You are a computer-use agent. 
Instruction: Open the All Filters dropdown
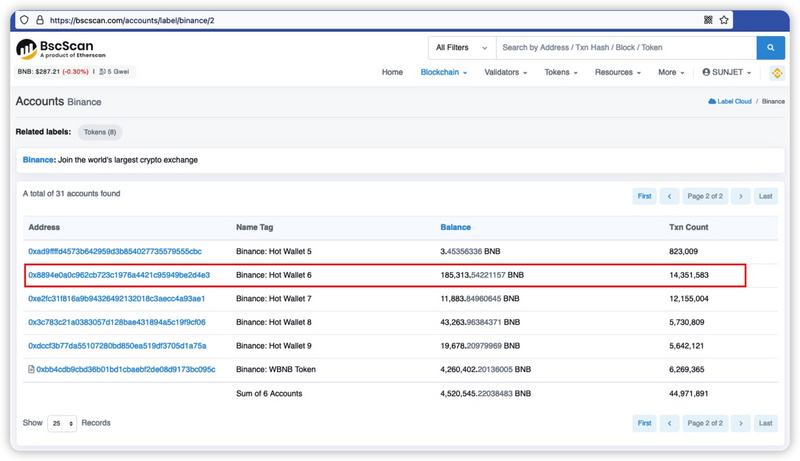tap(462, 47)
